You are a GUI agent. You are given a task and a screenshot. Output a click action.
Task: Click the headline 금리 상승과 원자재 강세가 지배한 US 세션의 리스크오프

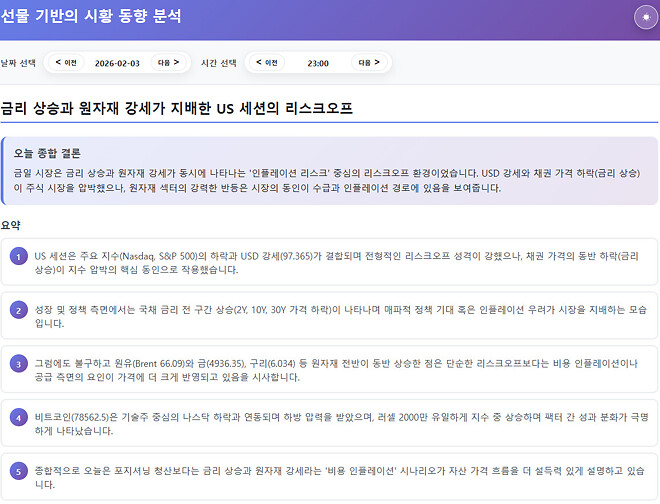(x=176, y=109)
